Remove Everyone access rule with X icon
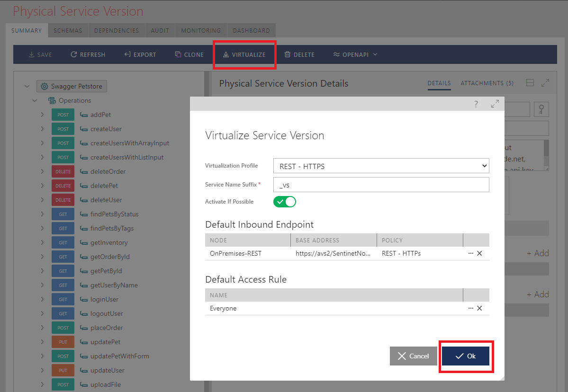The width and height of the screenshot is (568, 392). 479,308
